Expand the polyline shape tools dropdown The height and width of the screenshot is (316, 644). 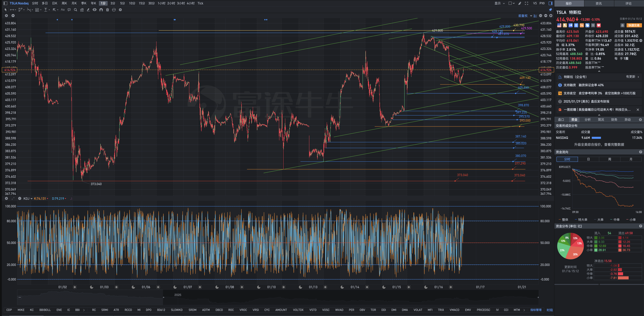[x=24, y=10]
